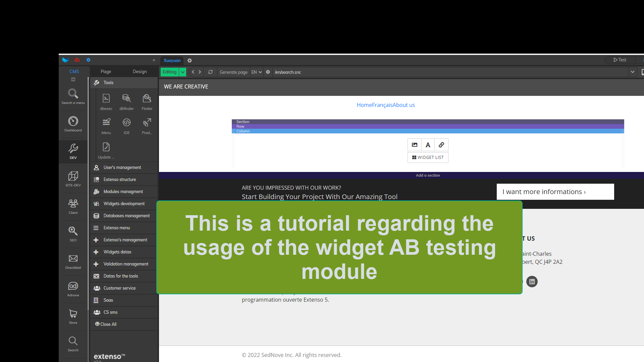The image size is (644, 362).
Task: Click I want more informations button
Action: [555, 192]
